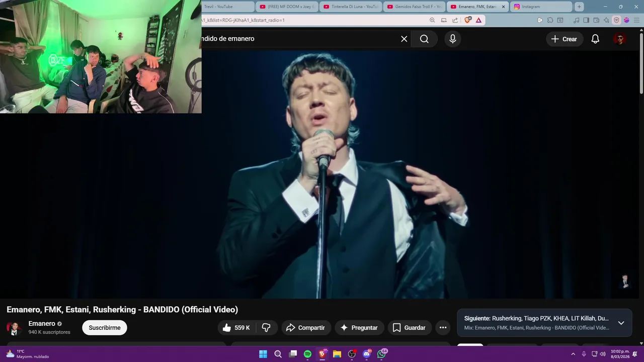Open the Leo AI sparkle icon
Viewport: 644px width, 362px height.
coord(606,20)
